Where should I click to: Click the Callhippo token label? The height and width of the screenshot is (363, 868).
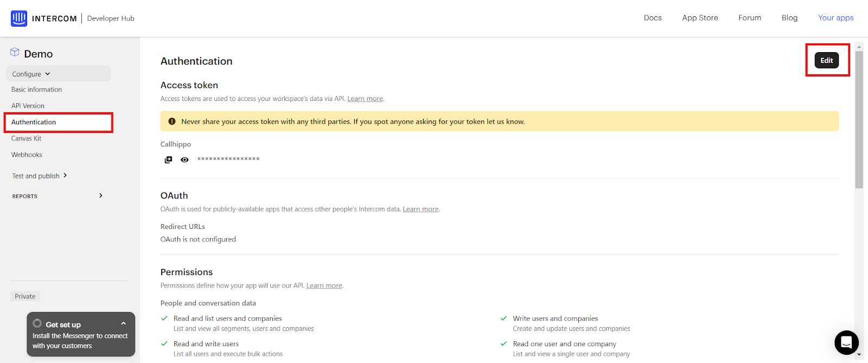pos(176,144)
